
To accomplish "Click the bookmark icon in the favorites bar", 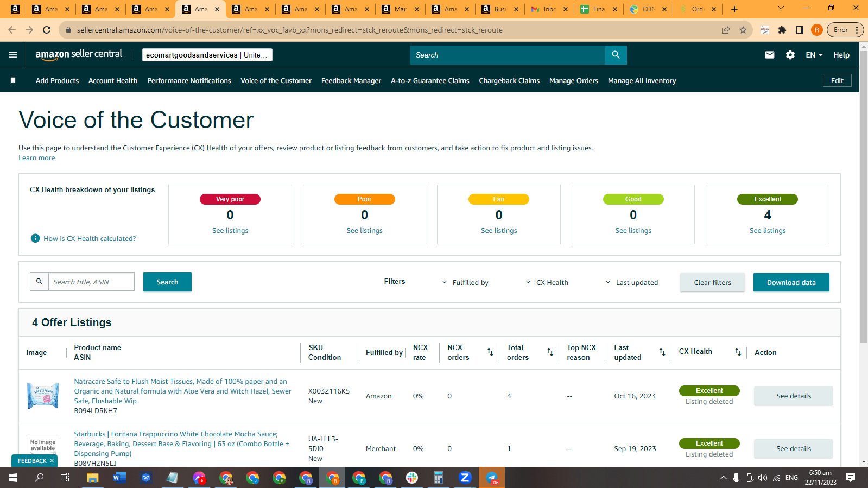I will (13, 80).
